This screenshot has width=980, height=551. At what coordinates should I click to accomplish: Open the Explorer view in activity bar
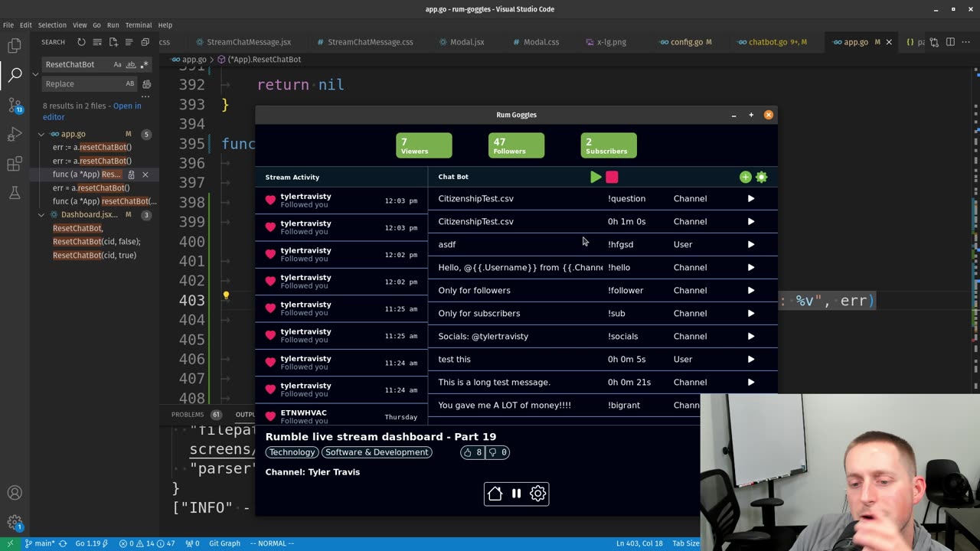(x=15, y=45)
